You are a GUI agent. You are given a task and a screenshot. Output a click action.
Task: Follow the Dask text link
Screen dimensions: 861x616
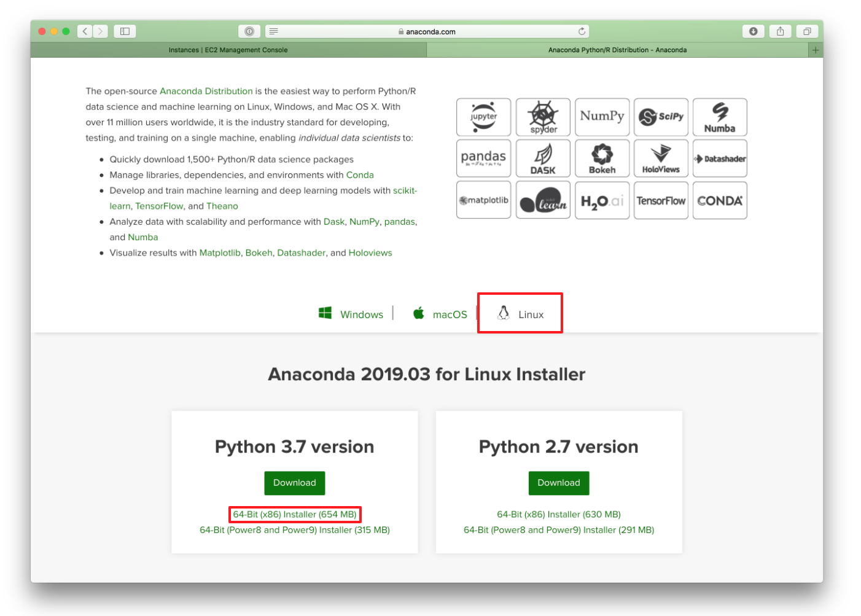point(334,222)
